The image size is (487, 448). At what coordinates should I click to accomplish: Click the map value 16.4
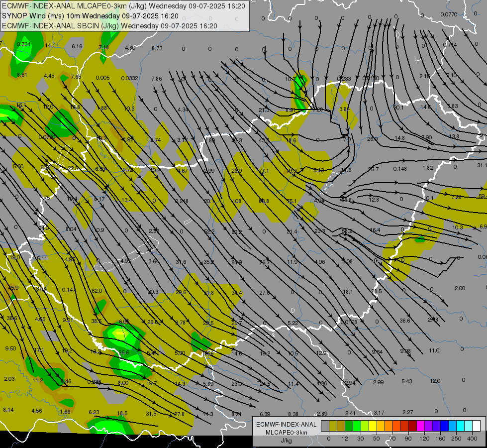[x=375, y=230]
